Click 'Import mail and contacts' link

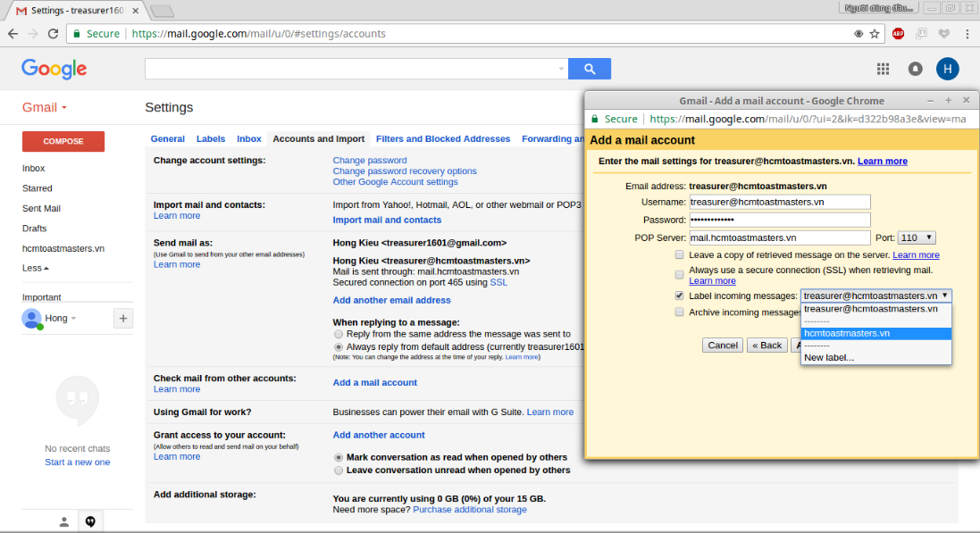(387, 220)
